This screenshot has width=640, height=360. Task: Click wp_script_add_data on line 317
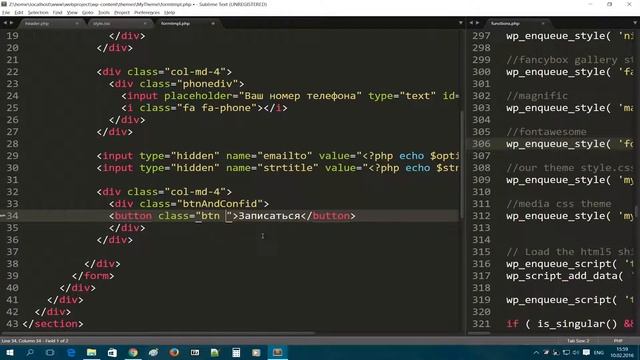[x=562, y=276]
